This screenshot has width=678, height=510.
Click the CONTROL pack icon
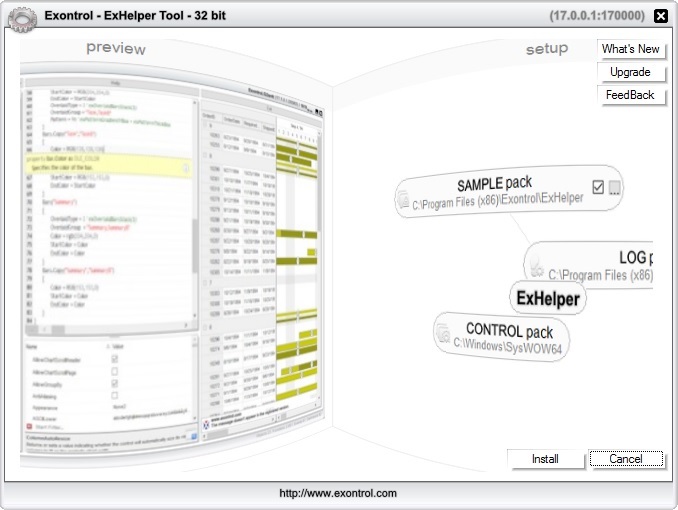443,335
